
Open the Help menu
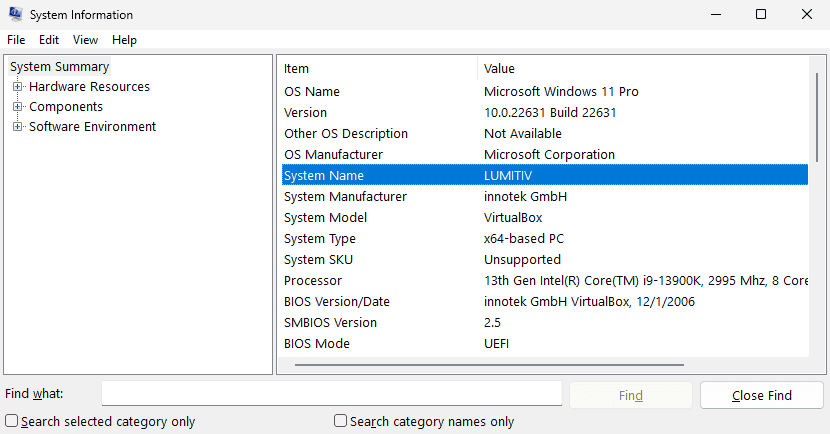click(x=124, y=40)
